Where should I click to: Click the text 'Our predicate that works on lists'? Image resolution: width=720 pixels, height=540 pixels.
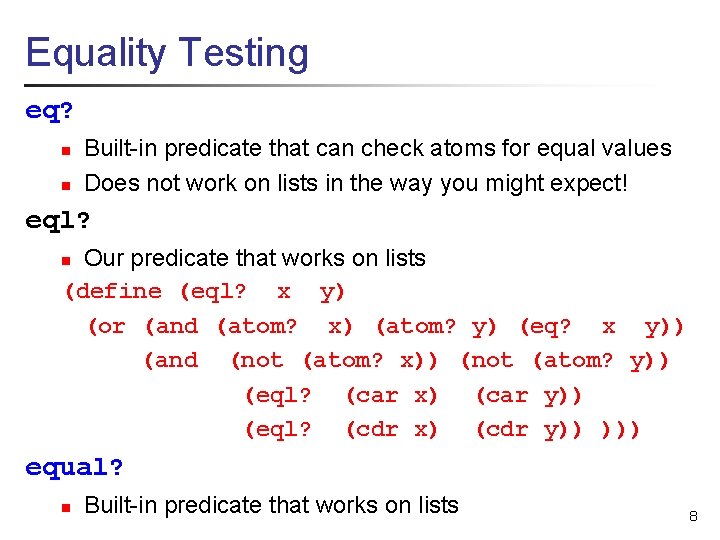click(x=254, y=258)
